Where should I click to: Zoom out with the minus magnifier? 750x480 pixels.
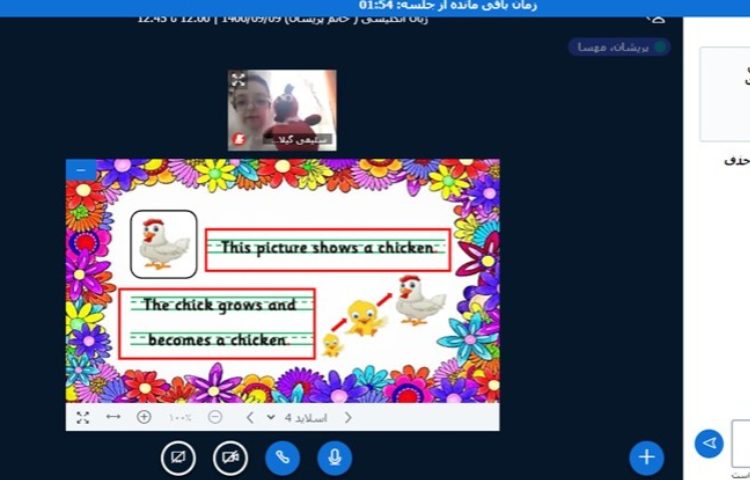pyautogui.click(x=215, y=417)
